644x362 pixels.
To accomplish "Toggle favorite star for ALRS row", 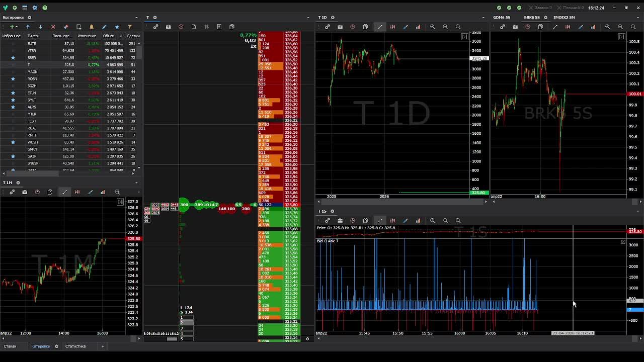I will tap(13, 107).
